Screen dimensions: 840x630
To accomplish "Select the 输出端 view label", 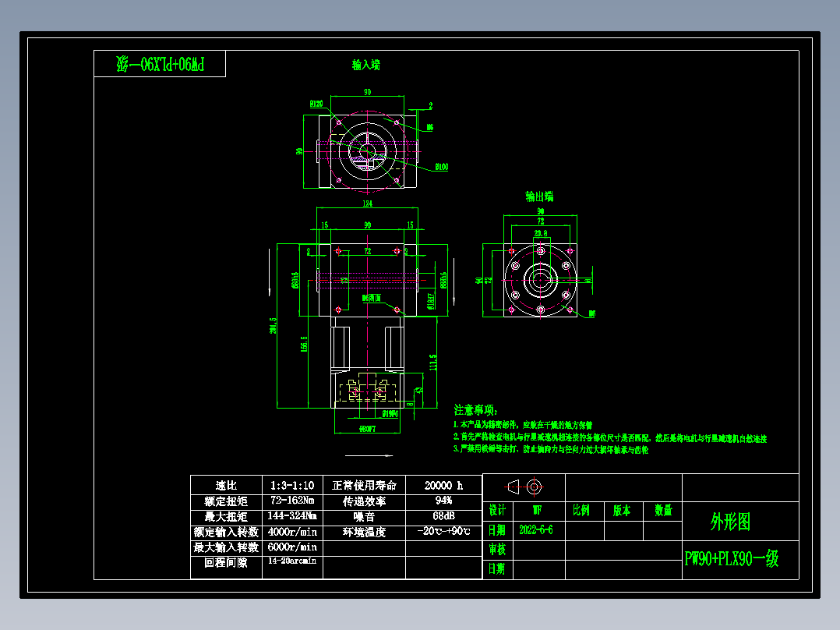I will pos(538,196).
